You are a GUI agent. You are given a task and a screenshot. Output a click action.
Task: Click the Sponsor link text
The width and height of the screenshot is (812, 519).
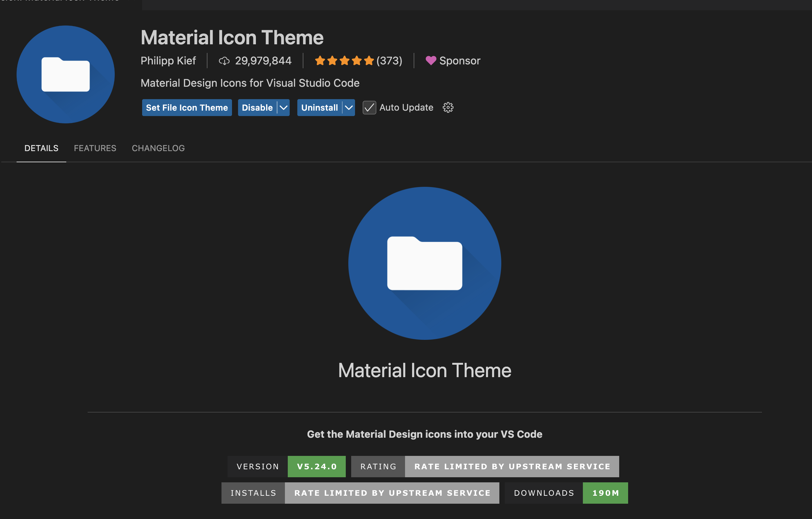[460, 61]
